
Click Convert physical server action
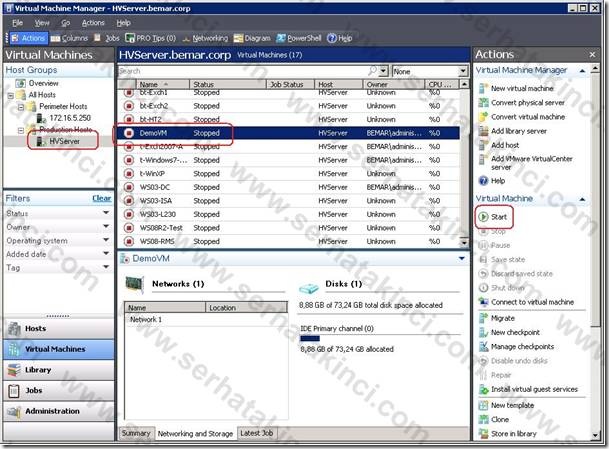522,103
